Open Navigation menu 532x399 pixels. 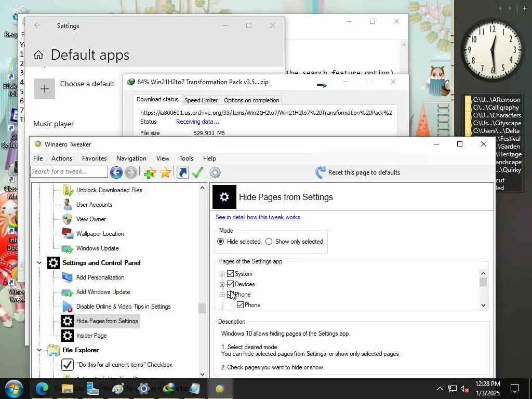point(131,158)
